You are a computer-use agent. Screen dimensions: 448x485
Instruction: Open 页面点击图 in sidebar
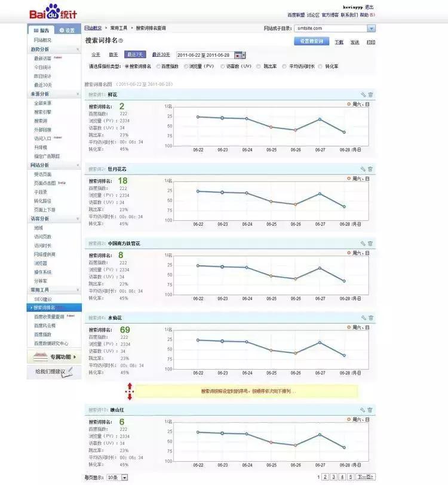click(45, 183)
